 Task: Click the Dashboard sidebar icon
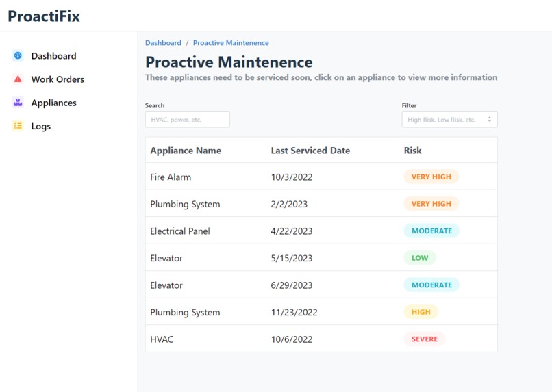click(18, 55)
